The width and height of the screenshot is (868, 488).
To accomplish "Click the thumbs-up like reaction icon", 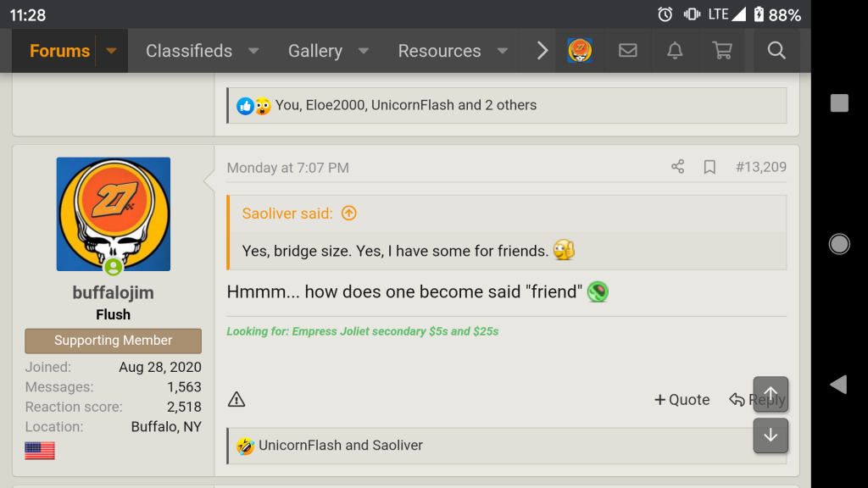I will (245, 106).
